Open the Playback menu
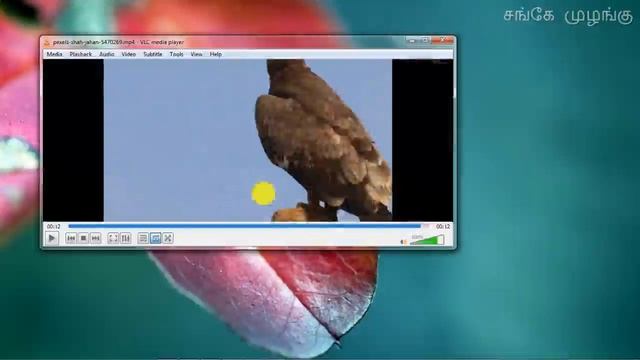The height and width of the screenshot is (360, 640). (81, 54)
